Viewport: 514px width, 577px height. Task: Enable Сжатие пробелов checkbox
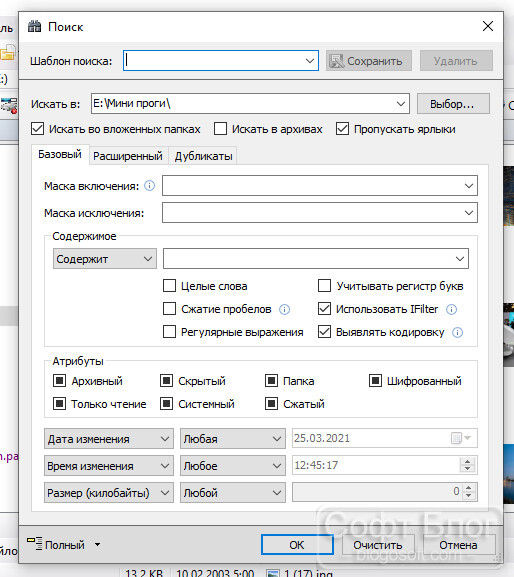tap(169, 309)
